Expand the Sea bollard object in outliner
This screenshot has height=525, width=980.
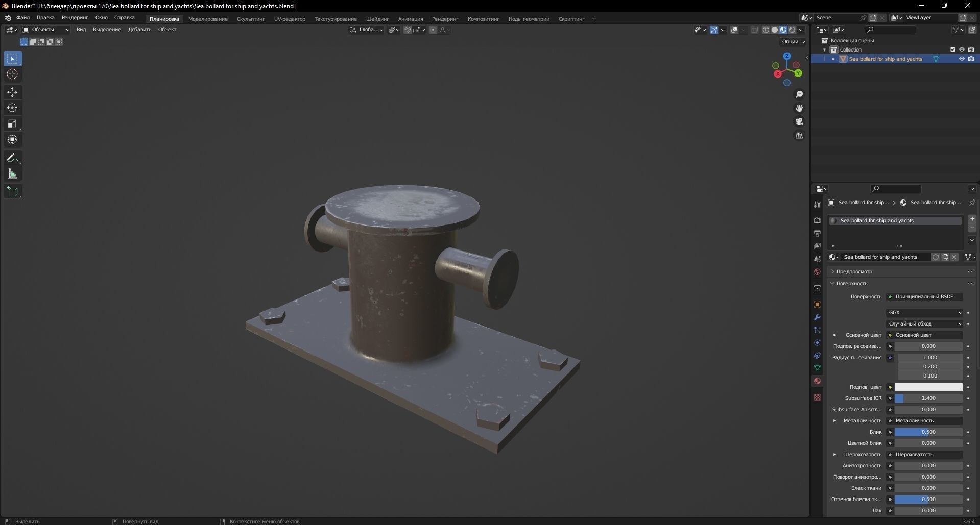[834, 59]
